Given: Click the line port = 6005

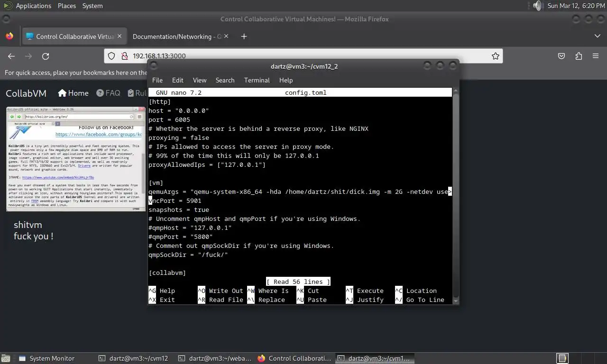Looking at the screenshot, I should tap(169, 119).
